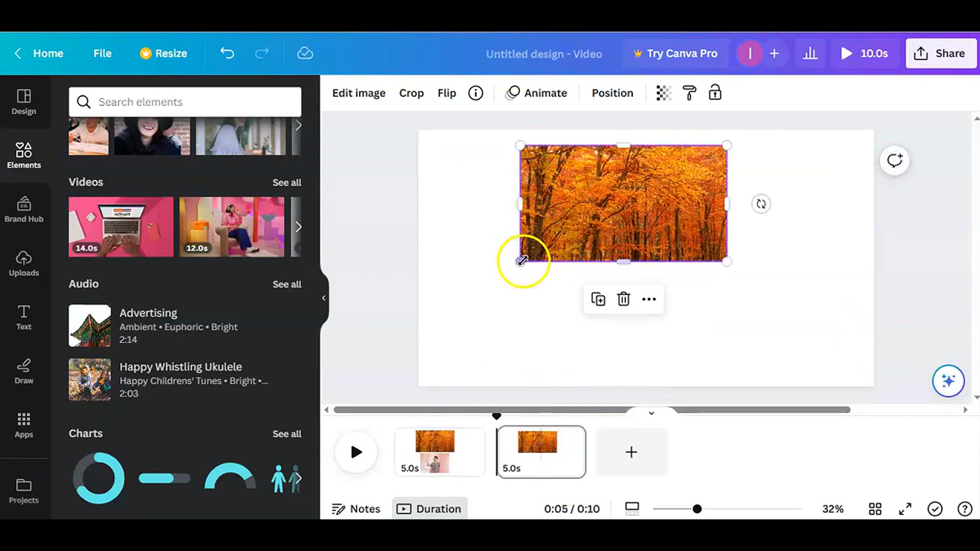Edit the Untitled design - Video title
Viewport: 980px width, 551px height.
544,54
